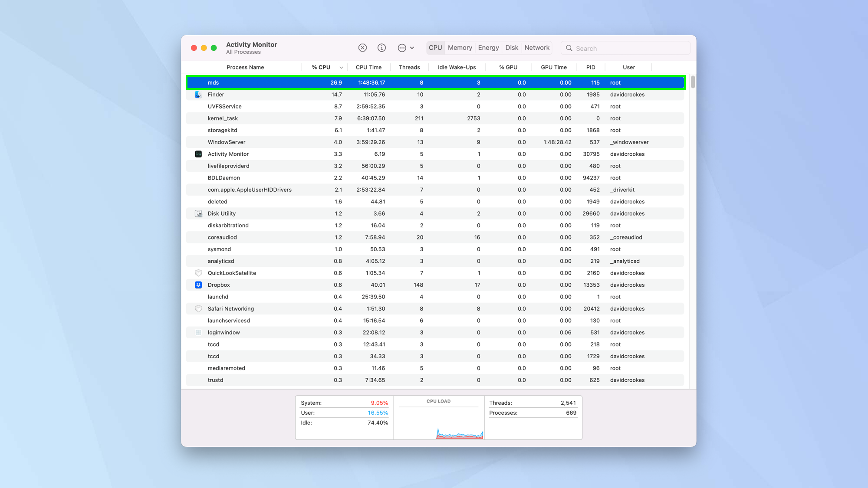The image size is (868, 488).
Task: Select the deleted process row
Action: [435, 202]
